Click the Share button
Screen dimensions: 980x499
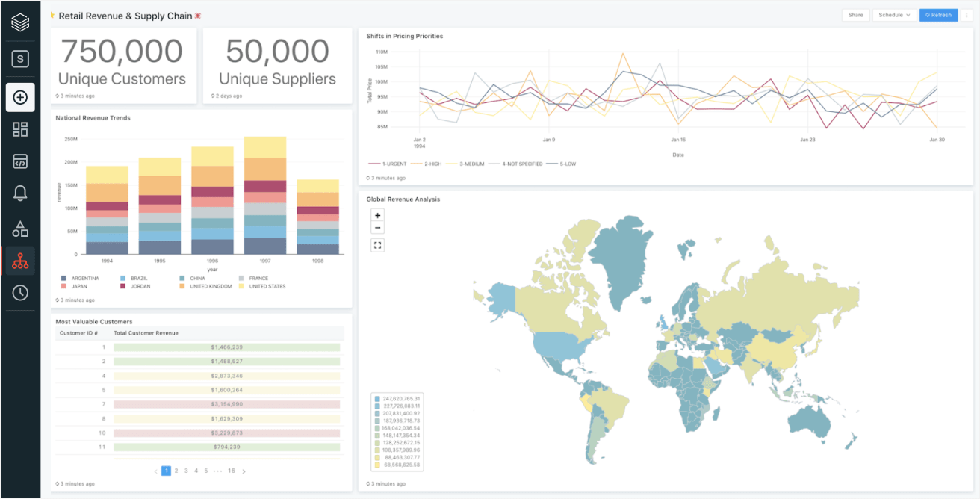pos(855,15)
